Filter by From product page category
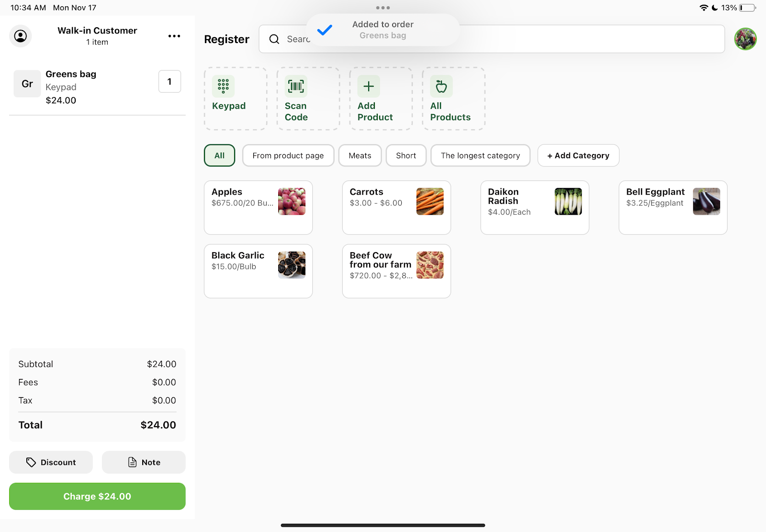Viewport: 766px width, 532px height. 288,155
